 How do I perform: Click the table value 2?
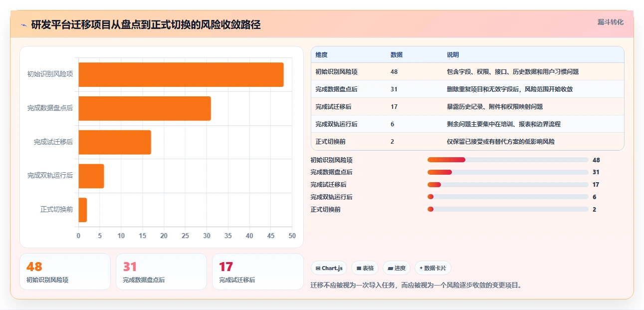[x=393, y=142]
